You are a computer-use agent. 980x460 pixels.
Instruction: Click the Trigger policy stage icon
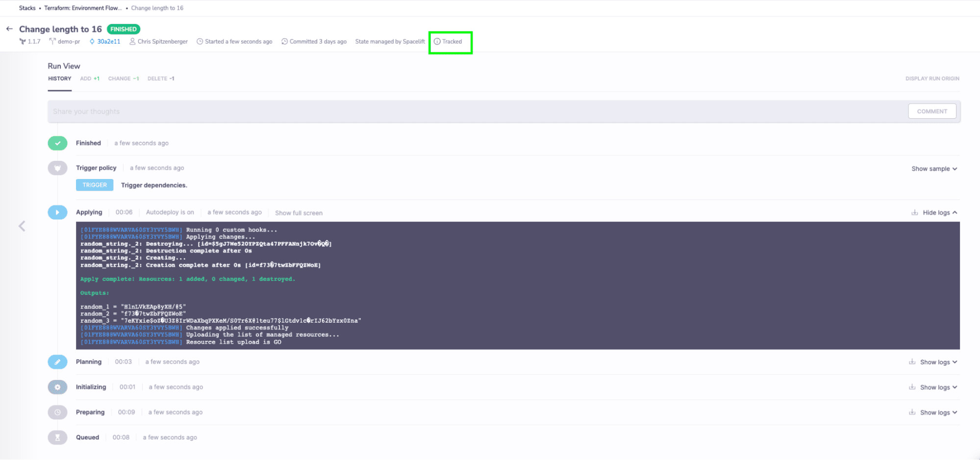tap(57, 168)
